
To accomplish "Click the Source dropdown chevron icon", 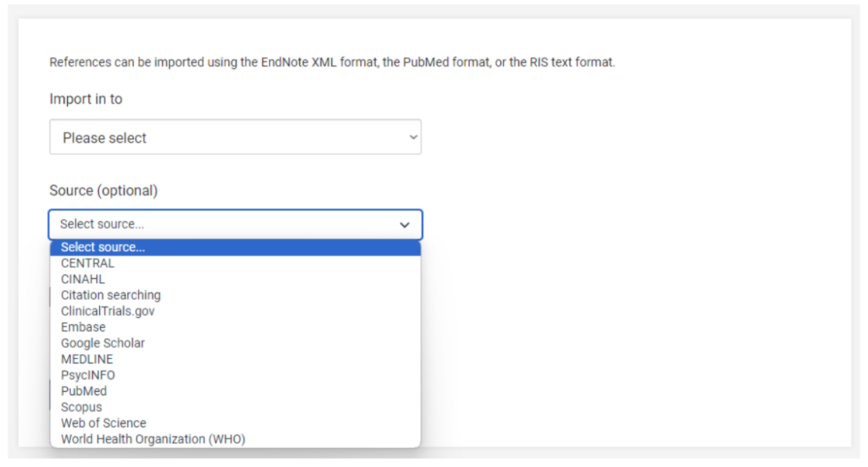I will click(x=405, y=225).
